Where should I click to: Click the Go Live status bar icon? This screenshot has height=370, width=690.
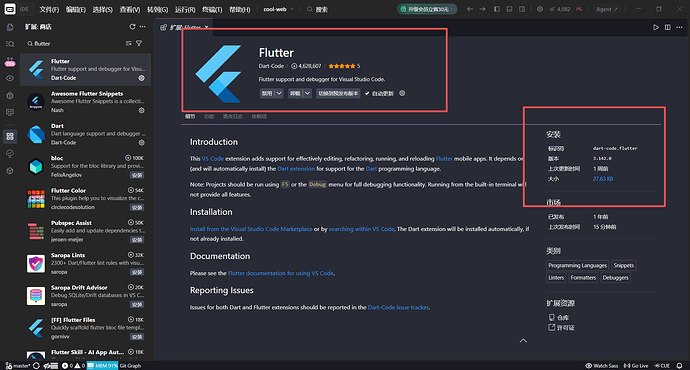click(x=636, y=366)
